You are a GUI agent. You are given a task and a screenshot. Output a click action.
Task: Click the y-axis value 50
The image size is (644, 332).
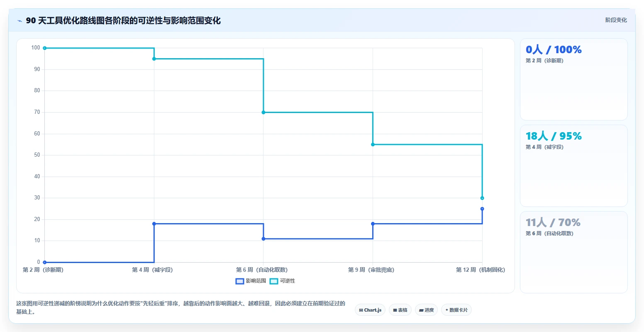(37, 155)
